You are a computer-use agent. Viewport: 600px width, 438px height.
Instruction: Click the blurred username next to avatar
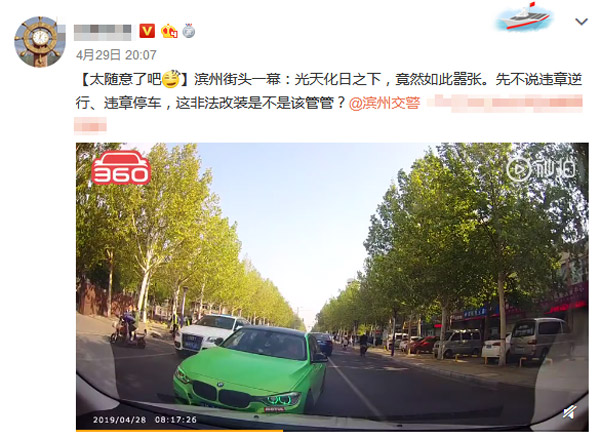[103, 31]
